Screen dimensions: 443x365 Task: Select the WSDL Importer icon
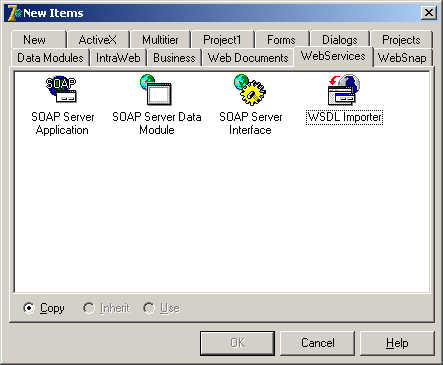pos(344,89)
